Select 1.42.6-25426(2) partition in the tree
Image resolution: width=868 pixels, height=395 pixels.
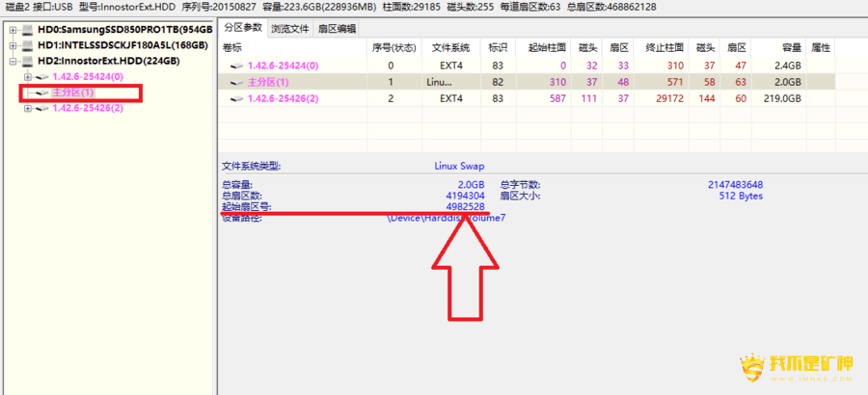click(x=88, y=109)
